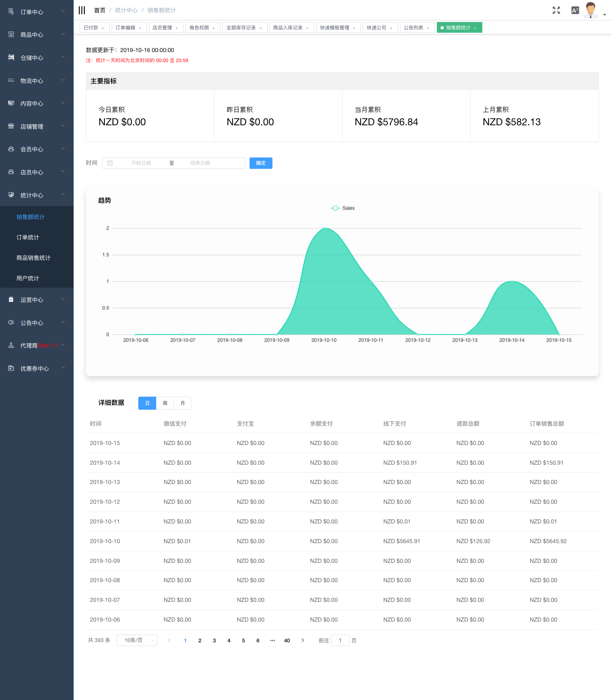Click the 订单中心 order icon in sidebar

(11, 12)
